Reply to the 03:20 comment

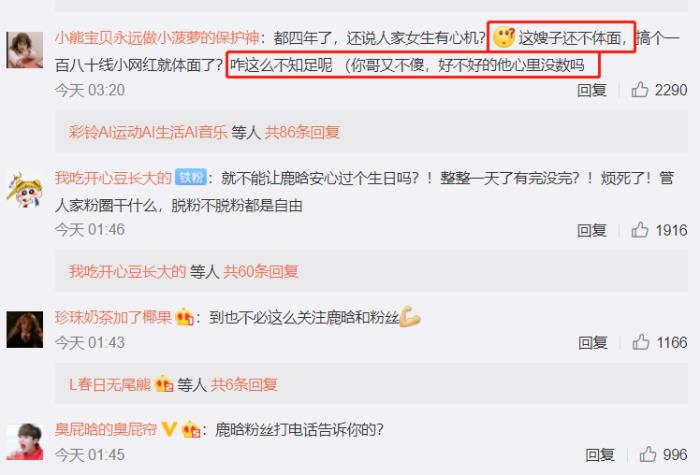592,90
